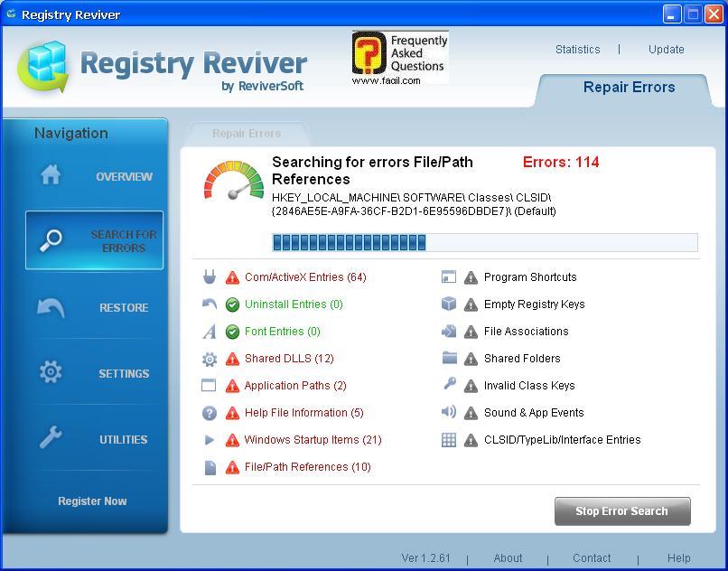
Task: Open the Repair Errors tab at top right
Action: pos(629,88)
